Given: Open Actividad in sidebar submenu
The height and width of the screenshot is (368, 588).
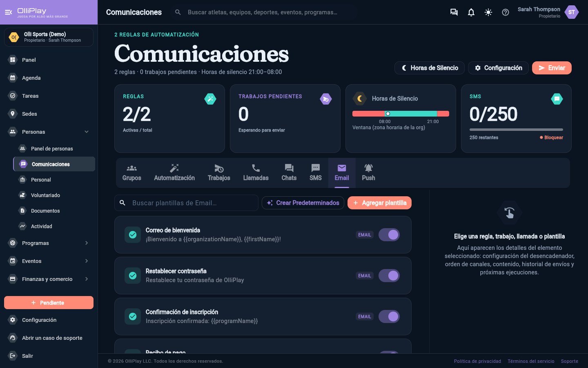Looking at the screenshot, I should (x=54, y=226).
